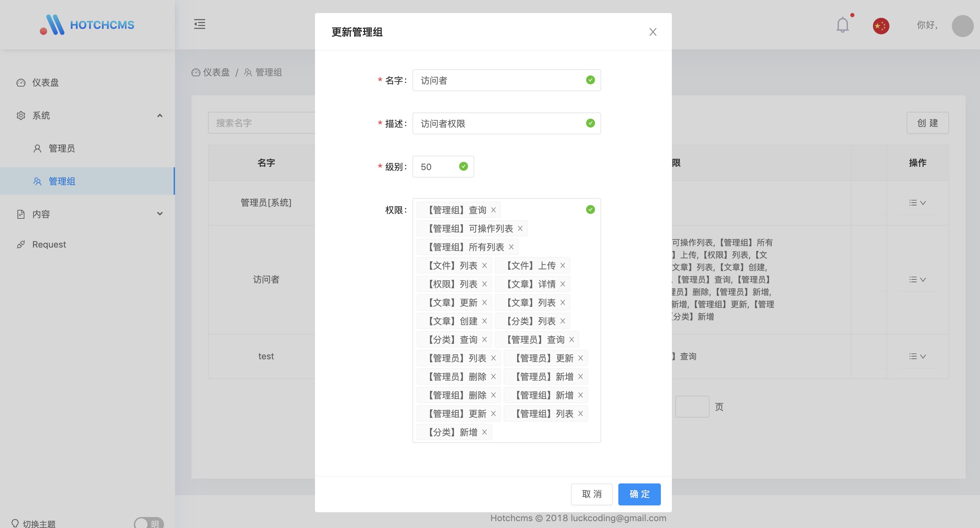Click the 级别 level input field
Viewport: 980px width, 528px height.
point(437,167)
